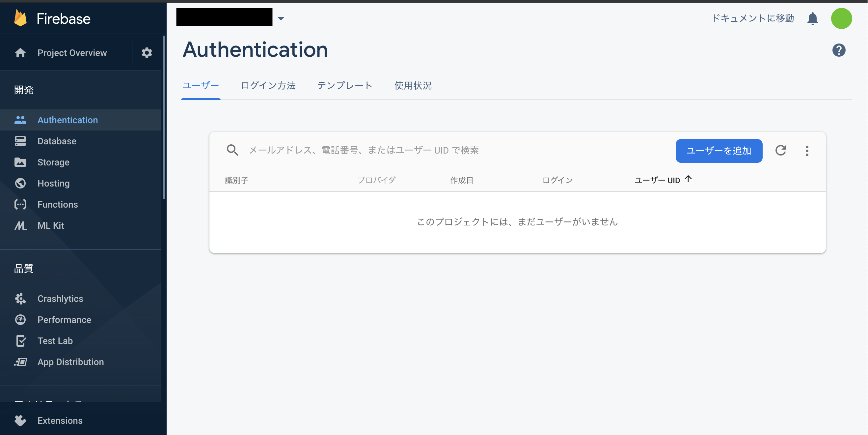This screenshot has width=868, height=435.
Task: Click the Storage sidebar icon
Action: click(20, 162)
